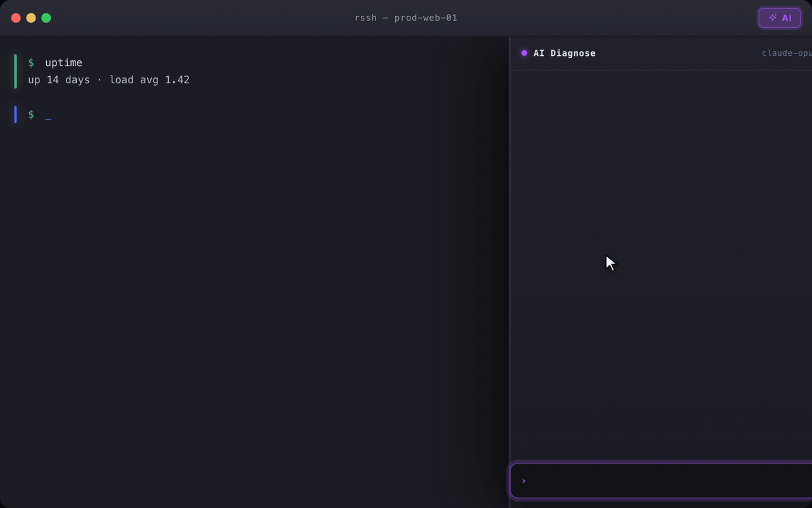This screenshot has width=812, height=508.
Task: Click the uptime command line
Action: 55,62
